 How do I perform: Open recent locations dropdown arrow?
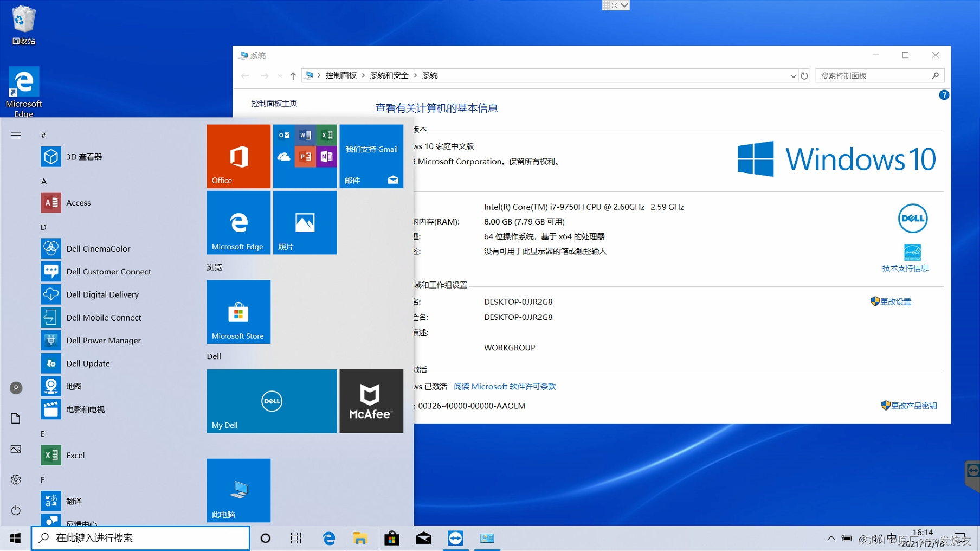(x=280, y=76)
